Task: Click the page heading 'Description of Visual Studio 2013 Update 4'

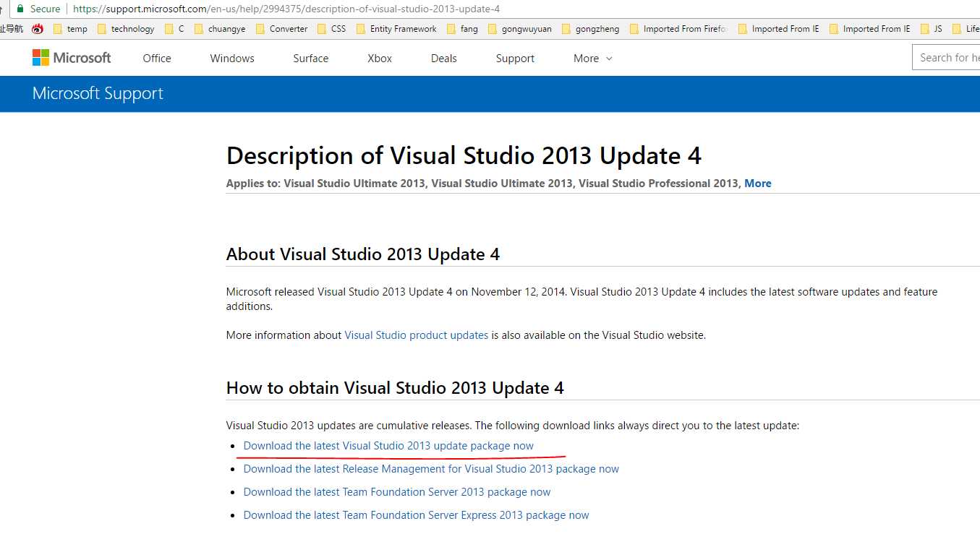Action: [x=464, y=156]
